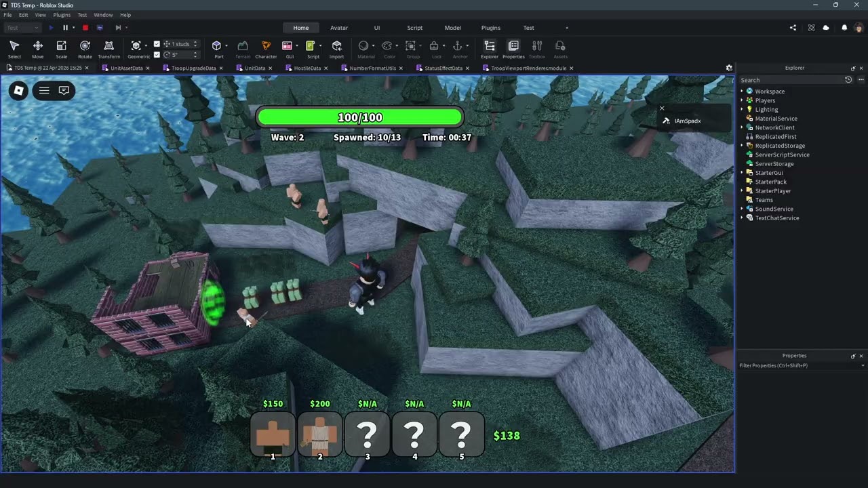This screenshot has height=488, width=868.
Task: Pause the running playtest
Action: point(65,28)
